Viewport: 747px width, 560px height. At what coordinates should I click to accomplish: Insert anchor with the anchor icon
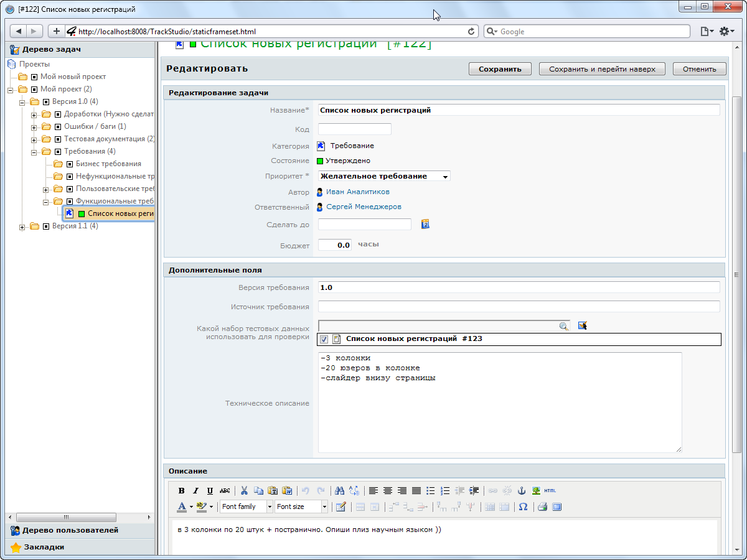[x=522, y=490]
